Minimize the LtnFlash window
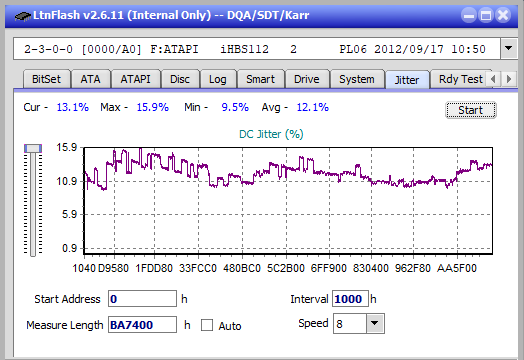Viewport: 524px width, 360px height. (x=469, y=15)
